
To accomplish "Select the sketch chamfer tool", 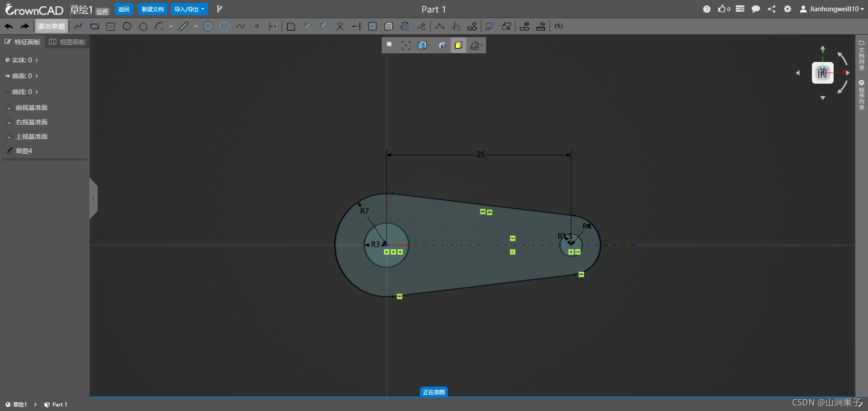I will pos(307,26).
